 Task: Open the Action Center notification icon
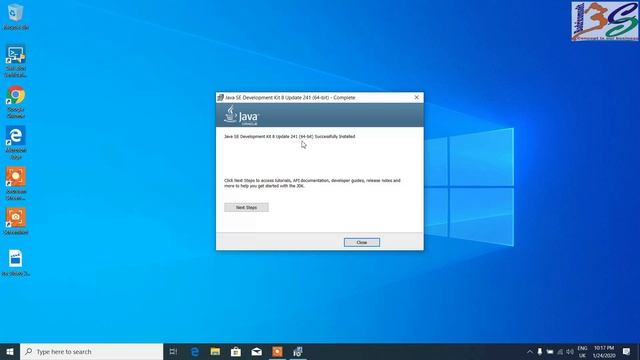tap(627, 351)
